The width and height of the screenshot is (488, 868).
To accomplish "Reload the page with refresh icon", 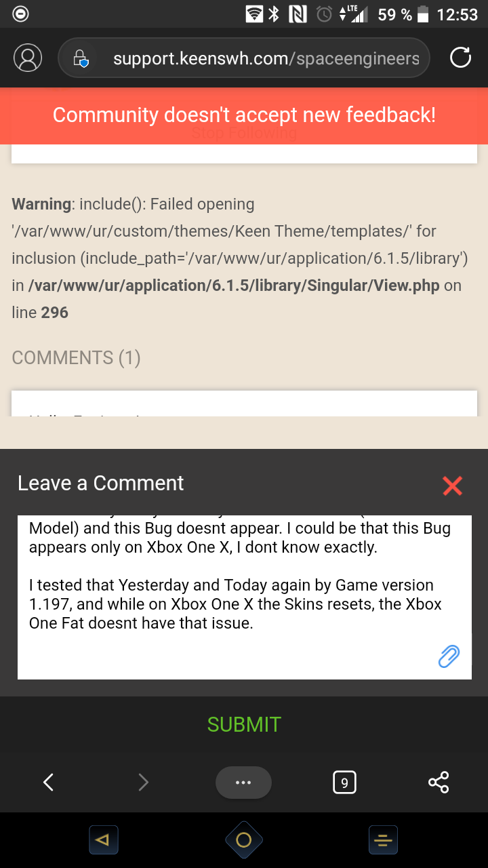I will [460, 58].
